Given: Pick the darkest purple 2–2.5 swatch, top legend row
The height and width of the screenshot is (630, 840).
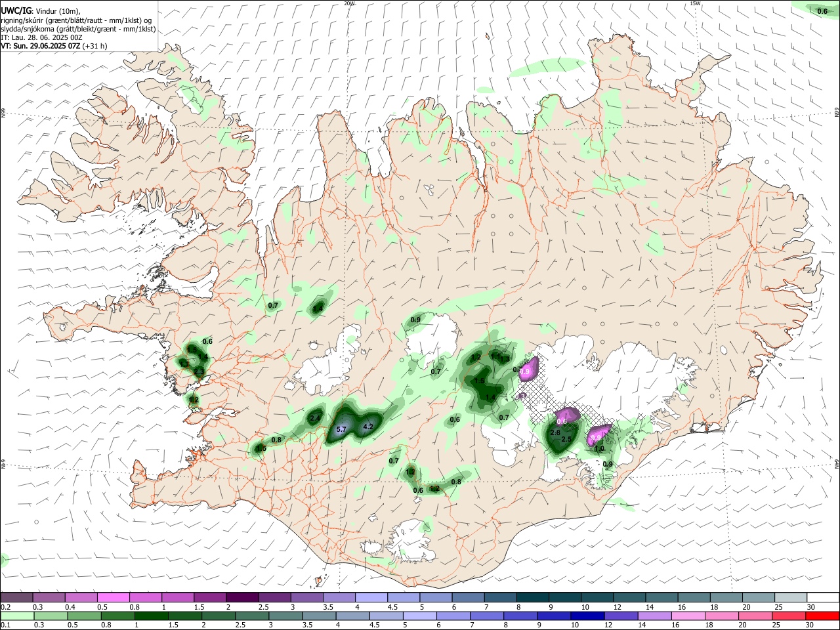Looking at the screenshot, I should point(241,598).
